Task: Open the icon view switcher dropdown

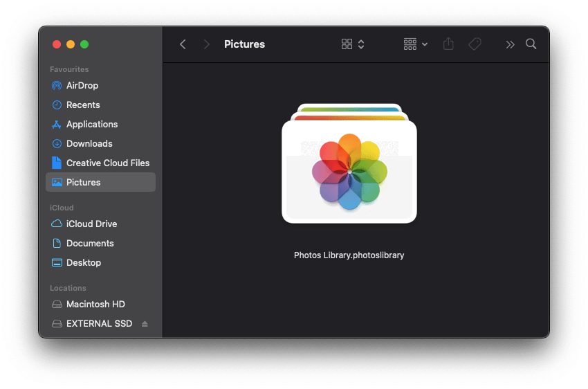Action: point(353,44)
